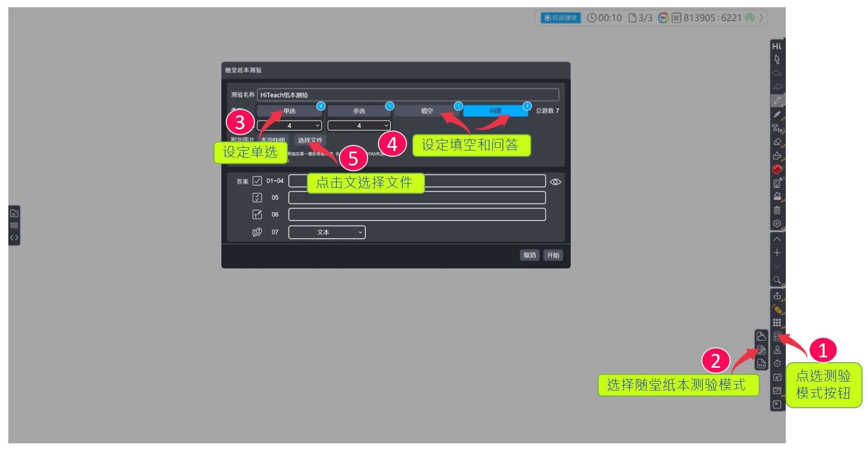Open the timer tool icon
The height and width of the screenshot is (450, 868).
pyautogui.click(x=777, y=363)
